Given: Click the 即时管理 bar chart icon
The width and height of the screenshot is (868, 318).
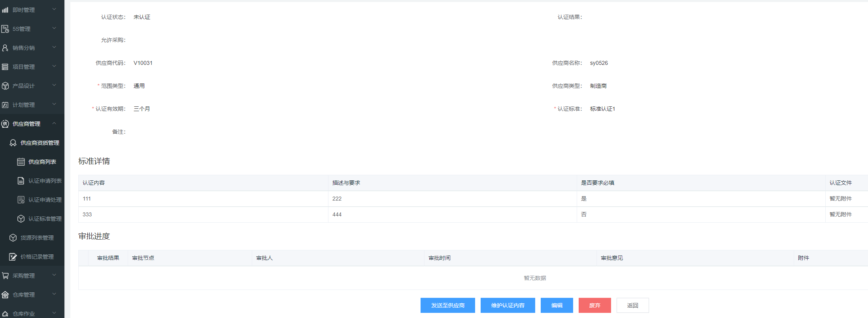Looking at the screenshot, I should pos(5,10).
